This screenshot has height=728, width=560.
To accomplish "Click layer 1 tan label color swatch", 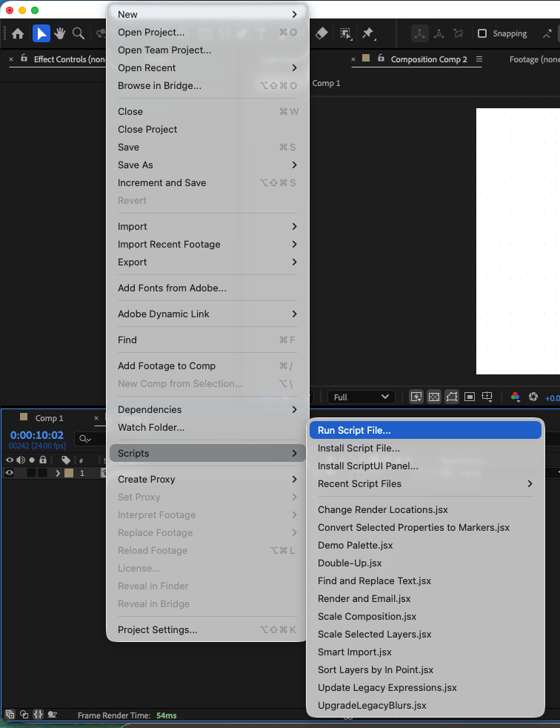I will coord(69,473).
